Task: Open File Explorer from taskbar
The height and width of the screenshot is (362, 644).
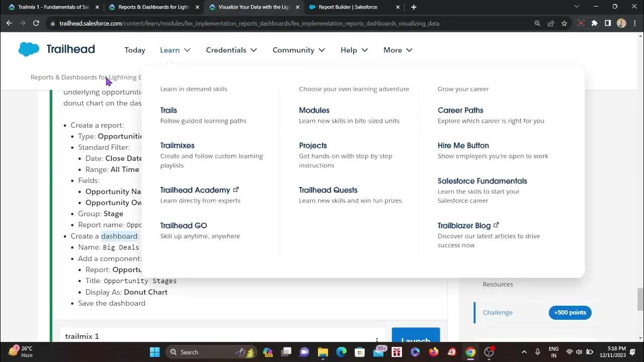Action: 323,352
